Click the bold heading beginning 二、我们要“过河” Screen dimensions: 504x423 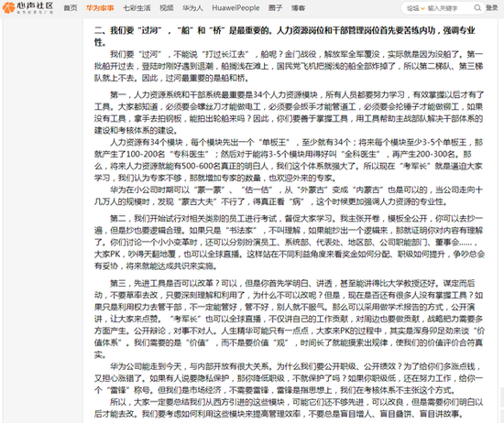tap(285, 37)
